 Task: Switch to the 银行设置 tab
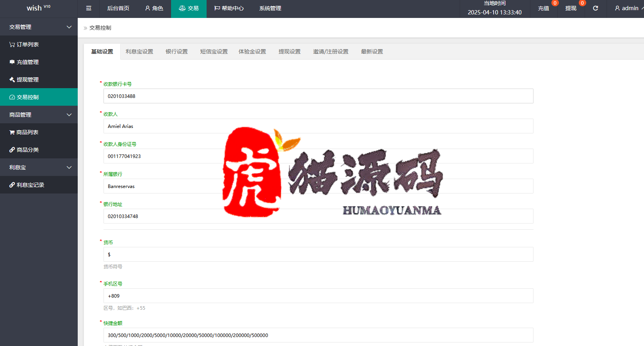coord(177,51)
